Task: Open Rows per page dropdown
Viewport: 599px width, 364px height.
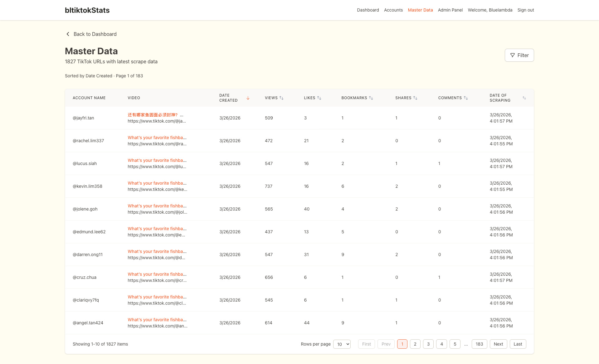Action: point(342,344)
